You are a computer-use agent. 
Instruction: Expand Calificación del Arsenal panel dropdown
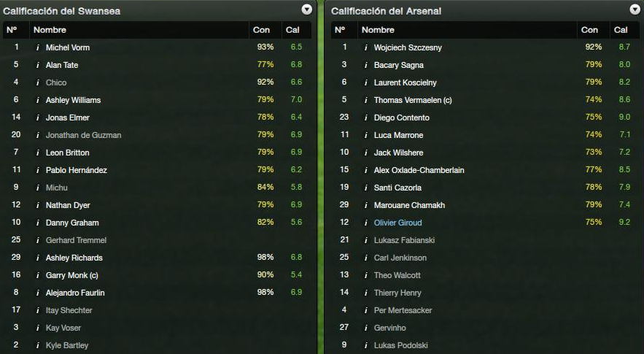click(635, 10)
